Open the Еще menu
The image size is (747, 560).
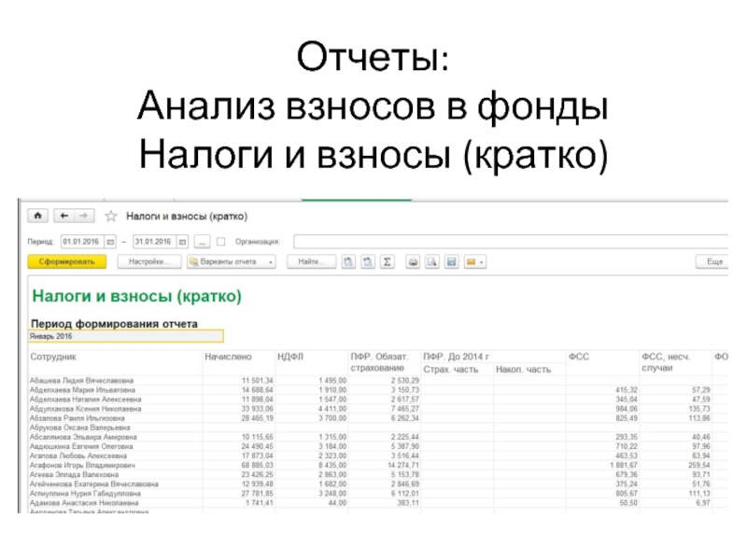(715, 262)
